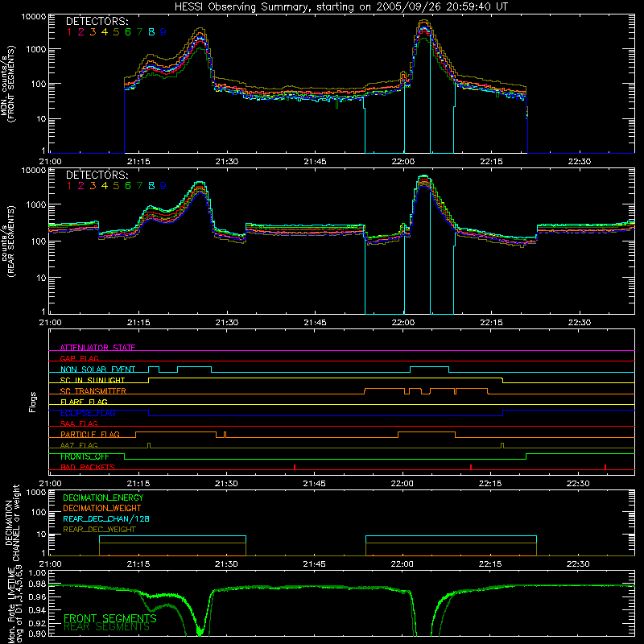Image resolution: width=644 pixels, height=644 pixels.
Task: Click the ATTENUATOR_STATE flag label
Action: click(x=97, y=348)
